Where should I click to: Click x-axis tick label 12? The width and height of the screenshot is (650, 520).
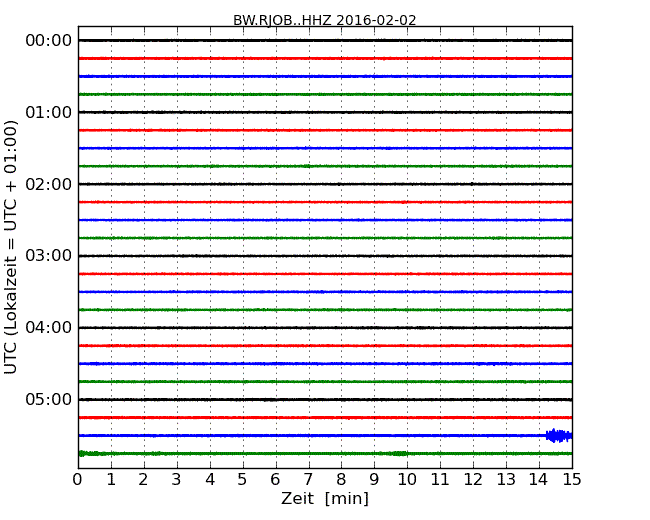pos(473,480)
